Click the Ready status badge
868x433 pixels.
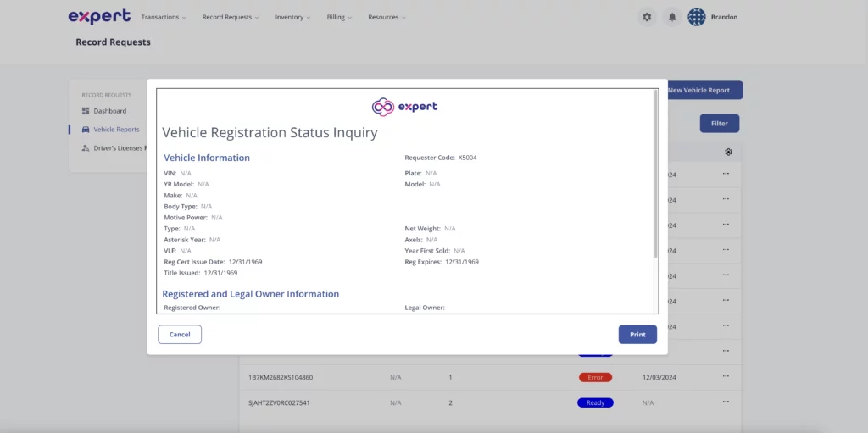point(595,402)
